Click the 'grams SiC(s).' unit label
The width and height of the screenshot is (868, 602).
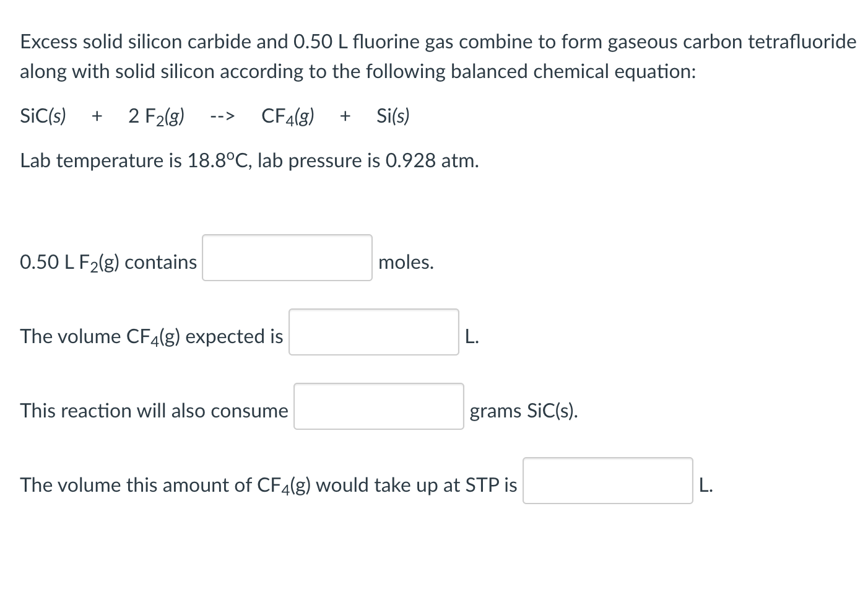point(524,411)
